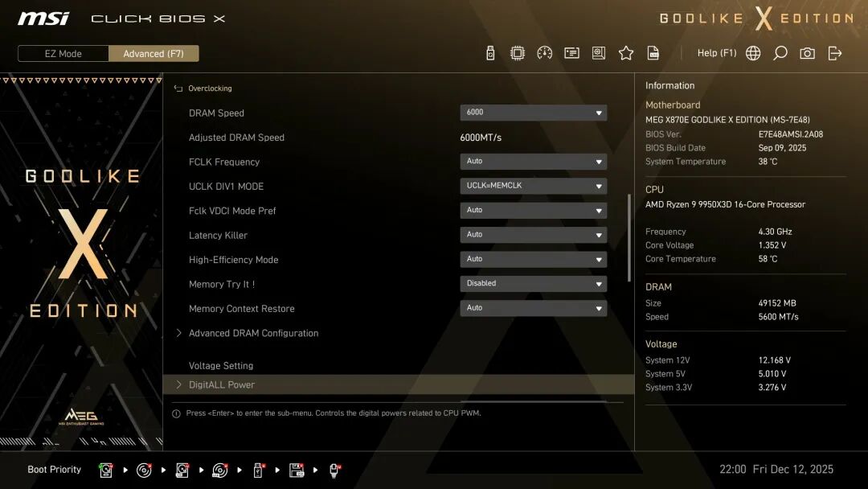Click the MSI logo
The height and width of the screenshot is (489, 868).
point(43,18)
